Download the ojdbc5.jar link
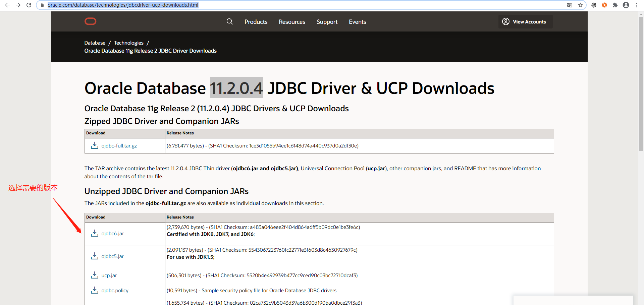Screen dimensions: 644x305 tap(113, 256)
